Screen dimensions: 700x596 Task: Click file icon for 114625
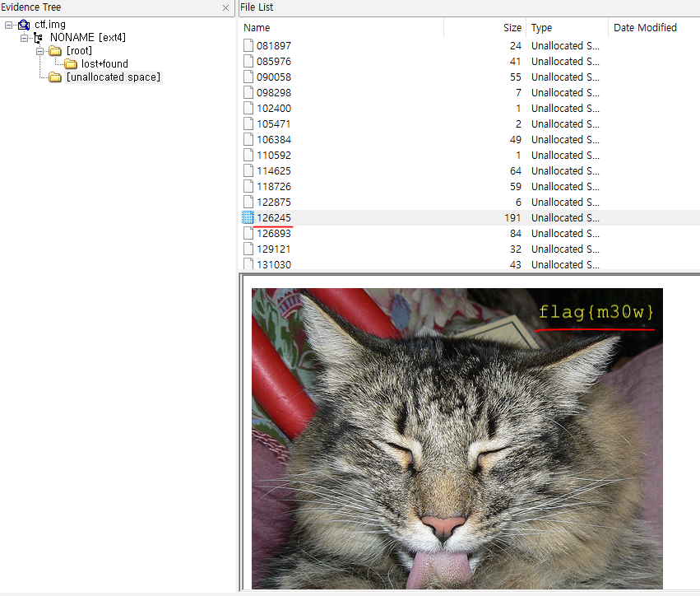coord(248,170)
